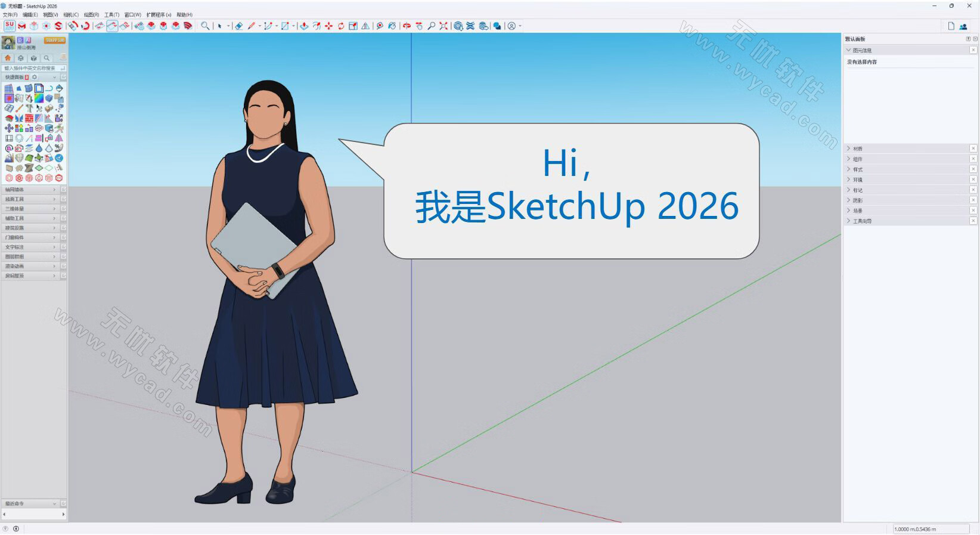
Task: Toggle the pin on the 默认面板 header
Action: [968, 39]
